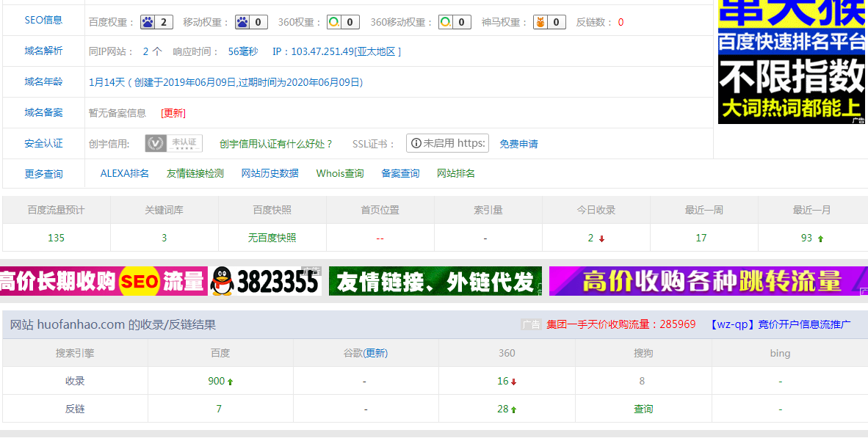This screenshot has width=868, height=441.
Task: Click the 最近一周 value 17
Action: point(701,238)
